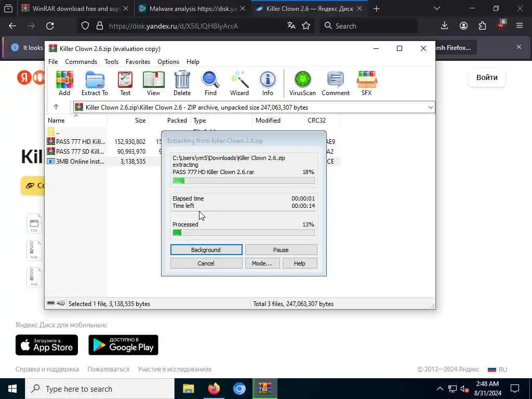
Task: Open Участие в исследованиях link
Action: click(175, 369)
